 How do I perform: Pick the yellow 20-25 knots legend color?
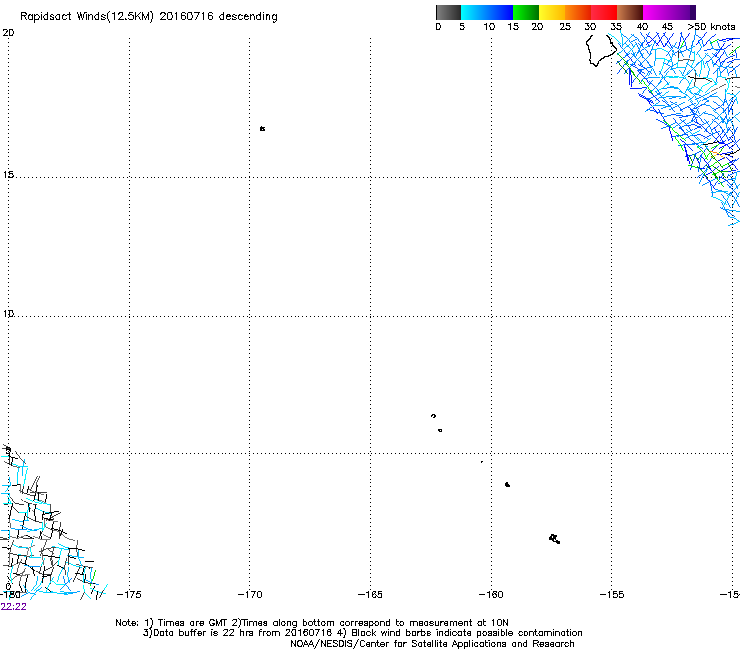pyautogui.click(x=552, y=12)
